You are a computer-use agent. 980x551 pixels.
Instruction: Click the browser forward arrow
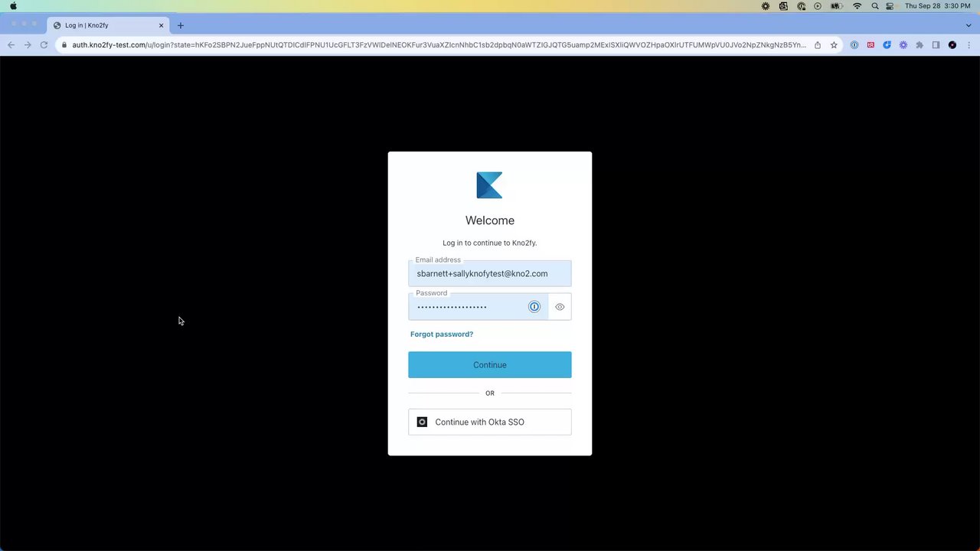pos(28,45)
